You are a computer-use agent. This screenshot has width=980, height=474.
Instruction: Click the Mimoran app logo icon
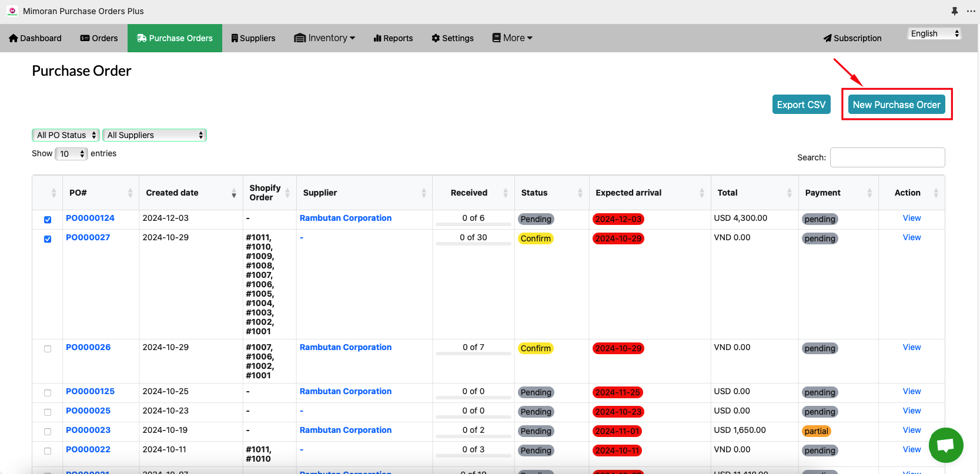click(12, 11)
